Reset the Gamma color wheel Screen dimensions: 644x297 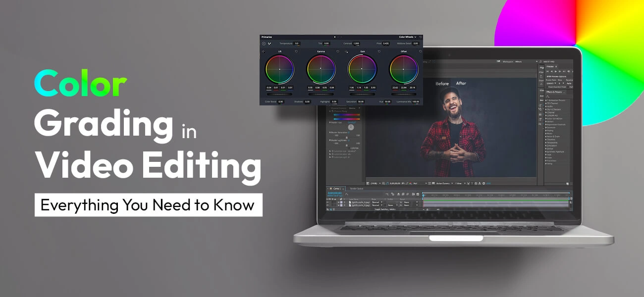[x=338, y=51]
